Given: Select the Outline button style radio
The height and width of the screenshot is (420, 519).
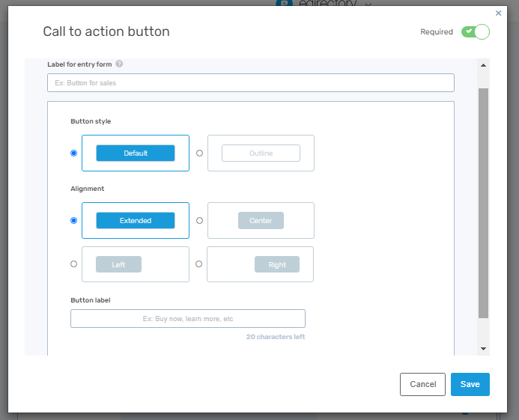Looking at the screenshot, I should [199, 153].
